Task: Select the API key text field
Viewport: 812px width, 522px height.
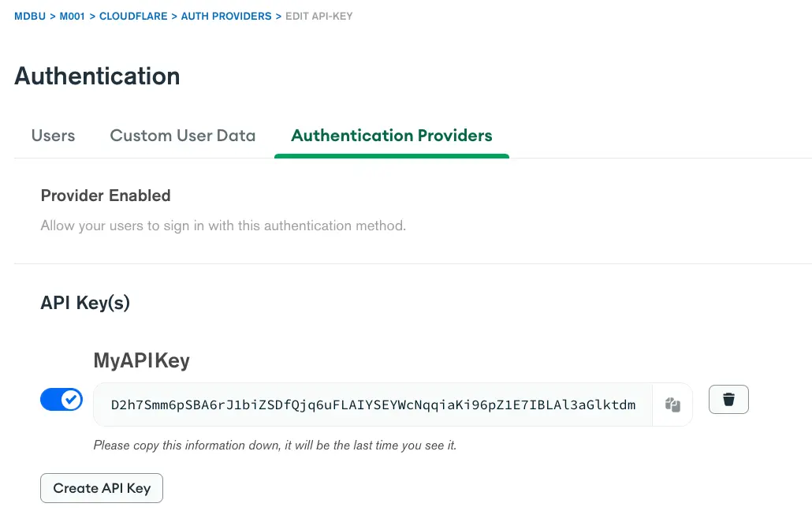Action: pyautogui.click(x=371, y=405)
